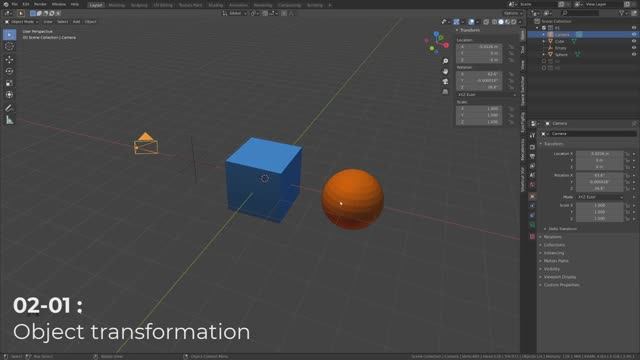Hide the Cube via outliner eye icon
The height and width of the screenshot is (360, 640).
(x=634, y=41)
